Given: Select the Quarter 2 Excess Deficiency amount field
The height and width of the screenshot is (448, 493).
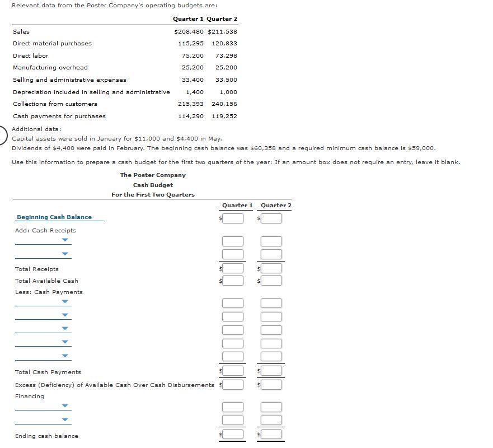Looking at the screenshot, I should 271,385.
